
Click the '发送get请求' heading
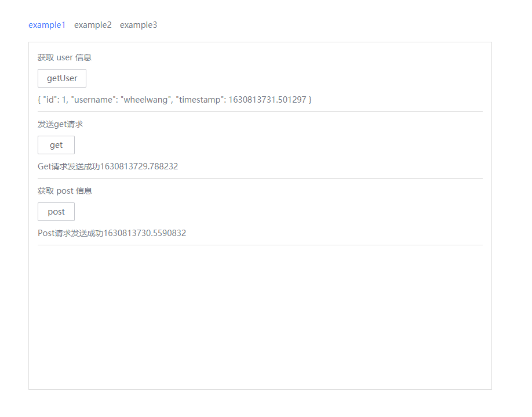pos(60,124)
